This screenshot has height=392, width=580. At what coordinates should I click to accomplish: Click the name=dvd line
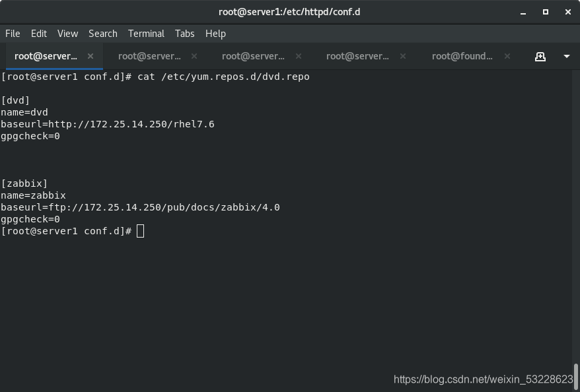click(24, 112)
